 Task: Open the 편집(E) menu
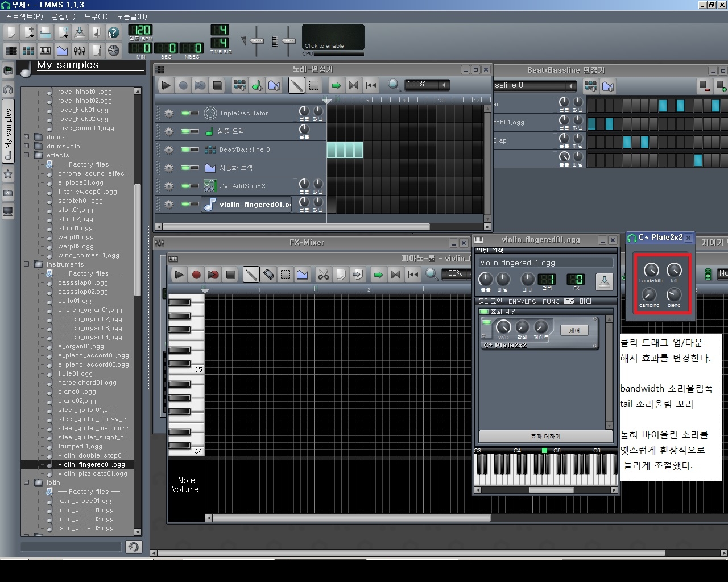tap(64, 16)
